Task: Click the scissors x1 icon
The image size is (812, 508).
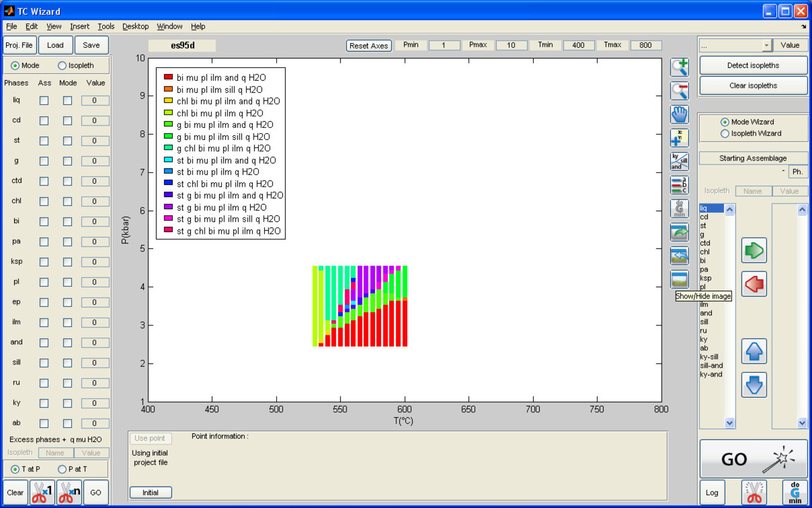Action: 42,492
